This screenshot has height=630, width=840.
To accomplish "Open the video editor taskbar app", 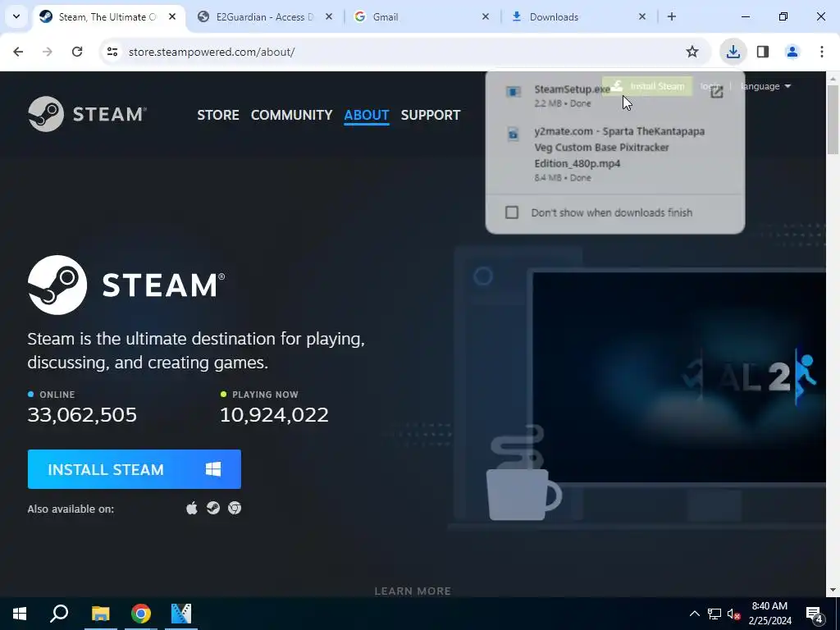I will click(181, 614).
